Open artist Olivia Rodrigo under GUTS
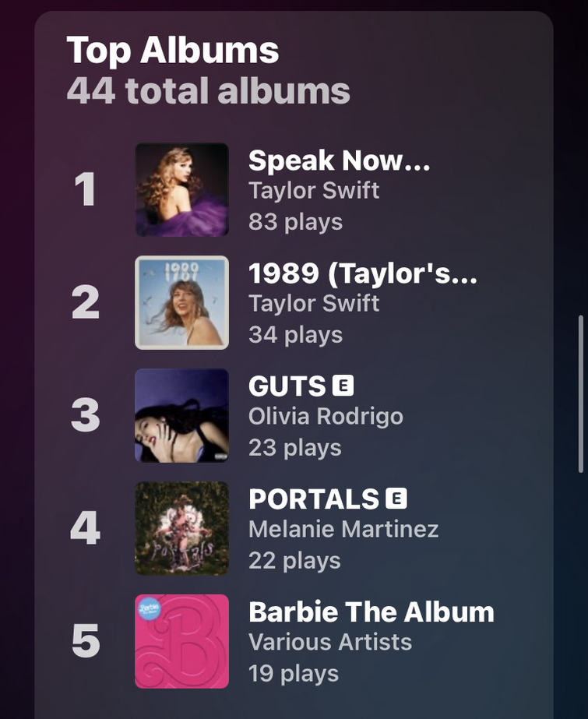The image size is (588, 719). coord(326,417)
